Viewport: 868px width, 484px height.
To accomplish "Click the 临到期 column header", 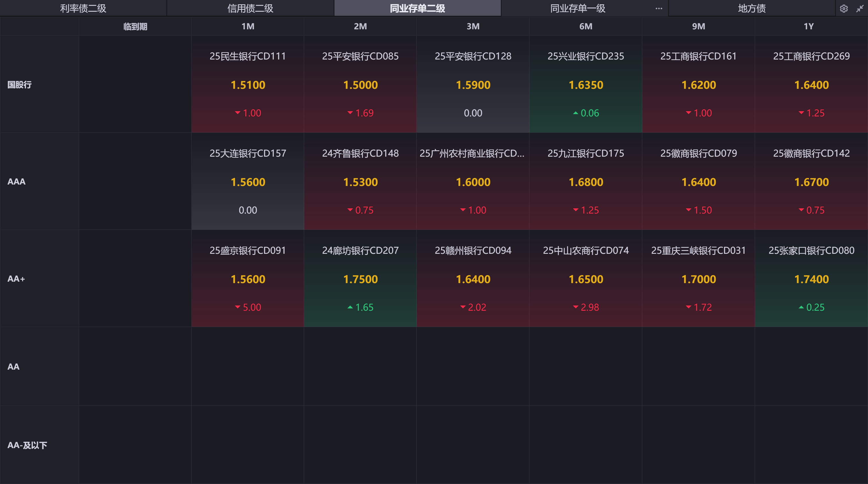I will [x=135, y=26].
